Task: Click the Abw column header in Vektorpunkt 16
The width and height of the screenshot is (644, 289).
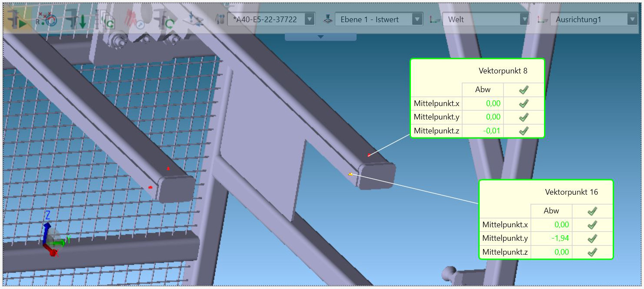Action: tap(551, 211)
